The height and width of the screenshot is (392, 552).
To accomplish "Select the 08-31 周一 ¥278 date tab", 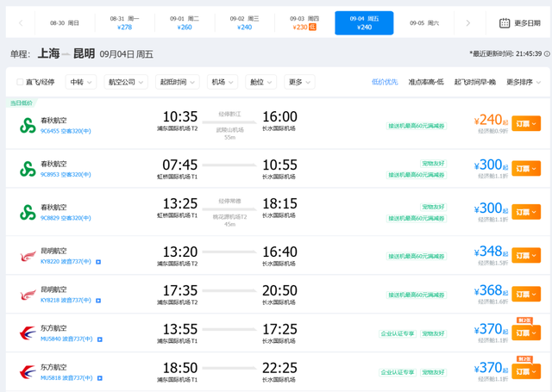I will point(124,23).
